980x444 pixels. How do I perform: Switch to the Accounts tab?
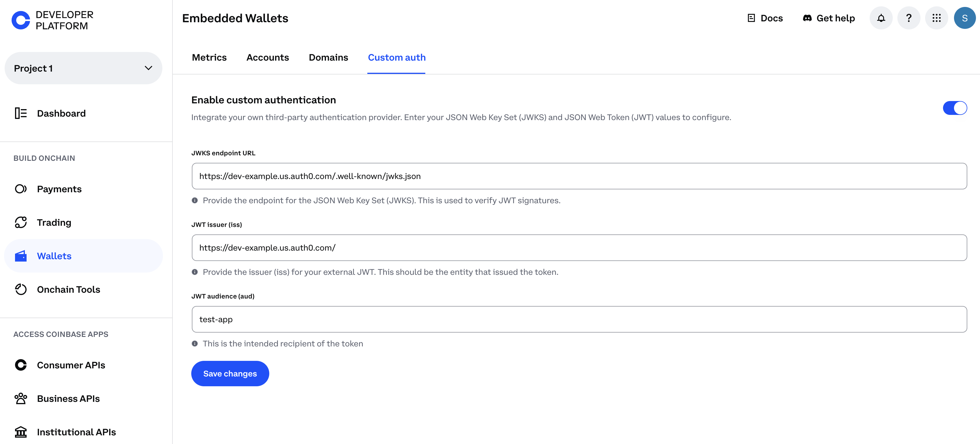pyautogui.click(x=268, y=57)
